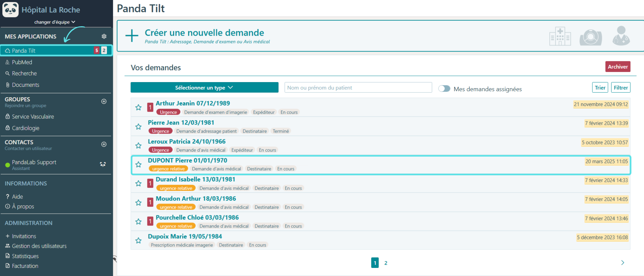Star the Arthur Jeanin request
This screenshot has height=276, width=644.
pyautogui.click(x=139, y=107)
